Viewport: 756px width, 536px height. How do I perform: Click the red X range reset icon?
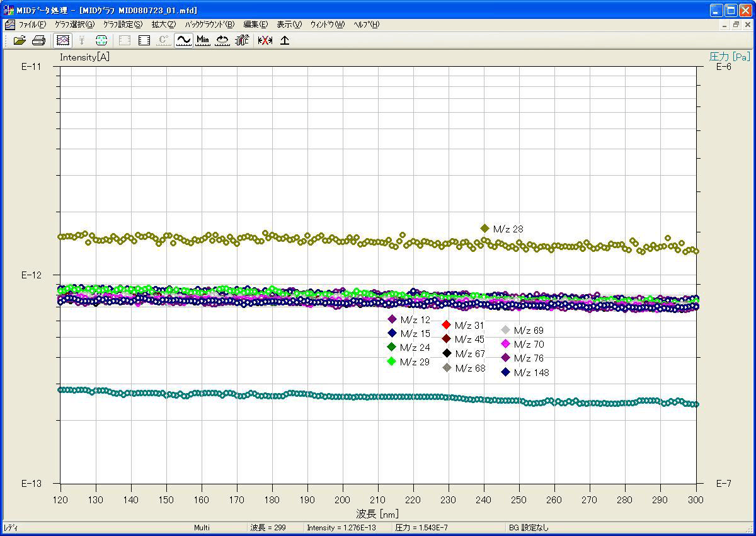(x=265, y=40)
